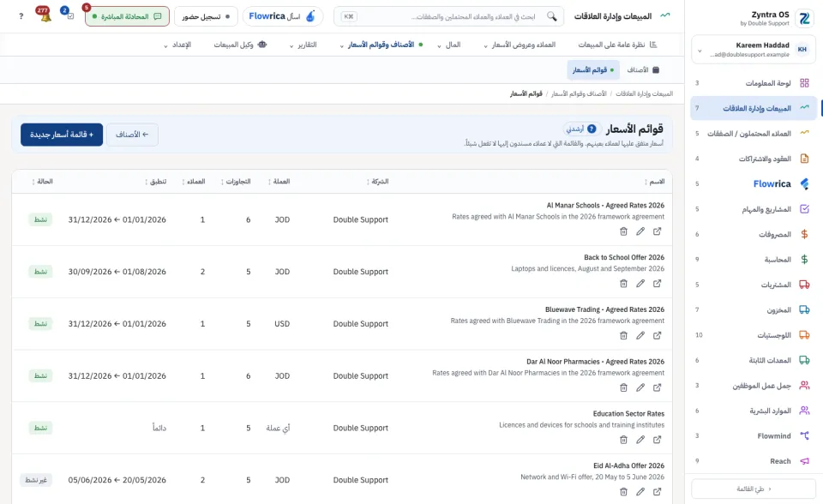
Task: Delete Back to School Offer 2026
Action: tap(623, 284)
